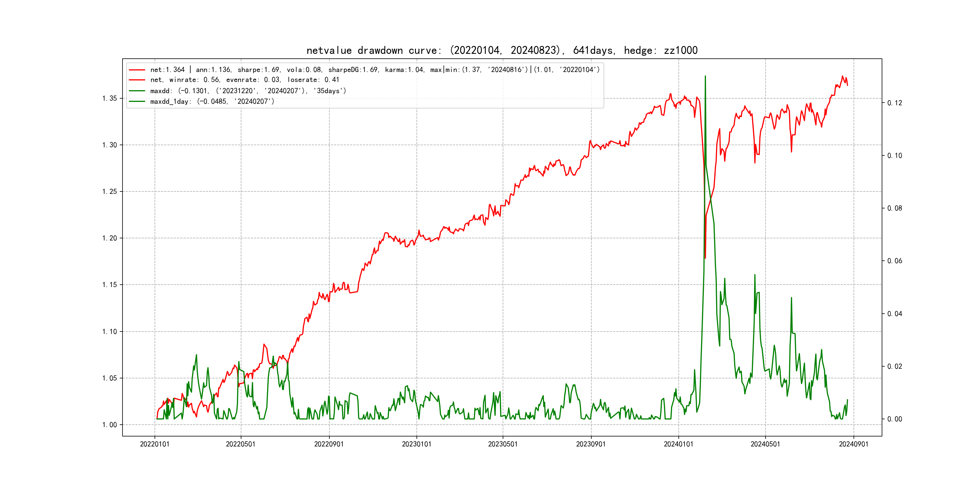980x490 pixels.
Task: Click the 0.06 right axis tick label
Action: 894,261
